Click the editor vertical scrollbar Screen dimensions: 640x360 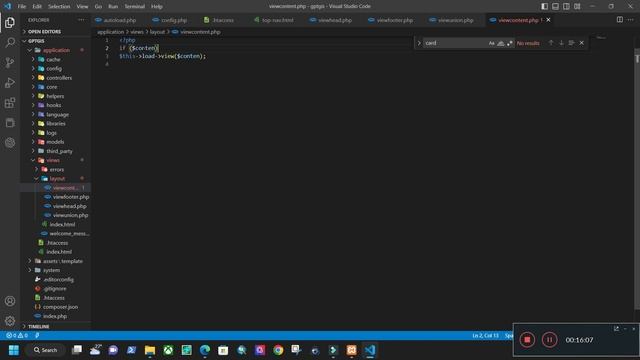point(637,180)
